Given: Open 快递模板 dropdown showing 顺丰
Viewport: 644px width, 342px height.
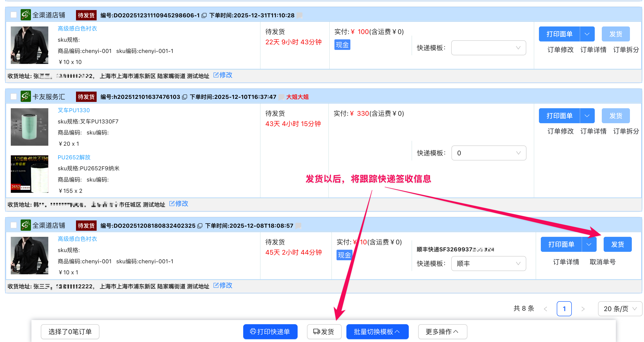Looking at the screenshot, I should (488, 263).
